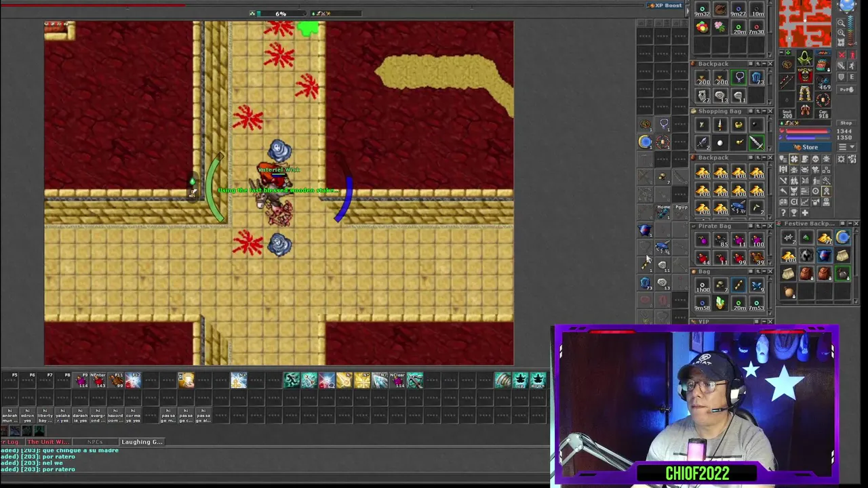This screenshot has height=488, width=868.
Task: Click the 'up' action bar slot
Action: pyautogui.click(x=520, y=380)
